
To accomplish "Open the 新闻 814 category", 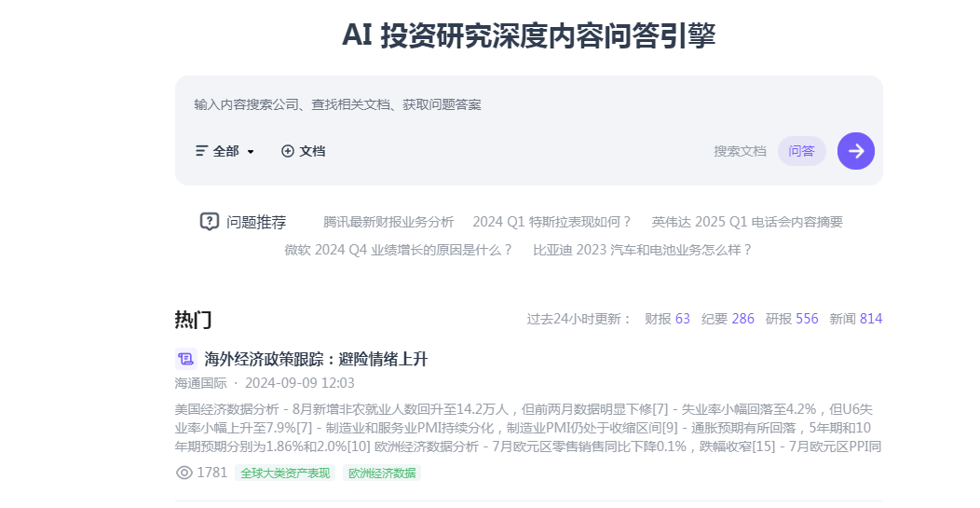I will (855, 319).
